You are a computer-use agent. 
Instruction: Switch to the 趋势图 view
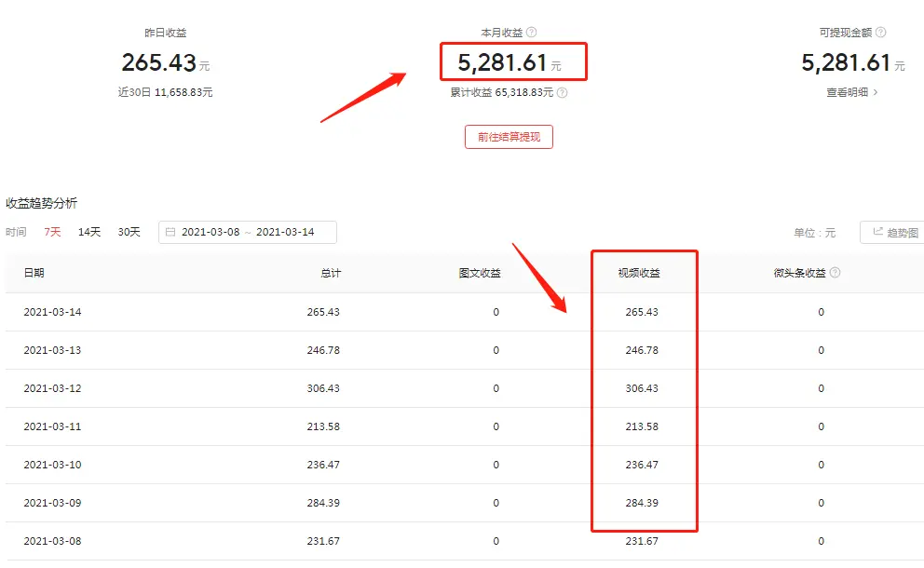(x=892, y=232)
